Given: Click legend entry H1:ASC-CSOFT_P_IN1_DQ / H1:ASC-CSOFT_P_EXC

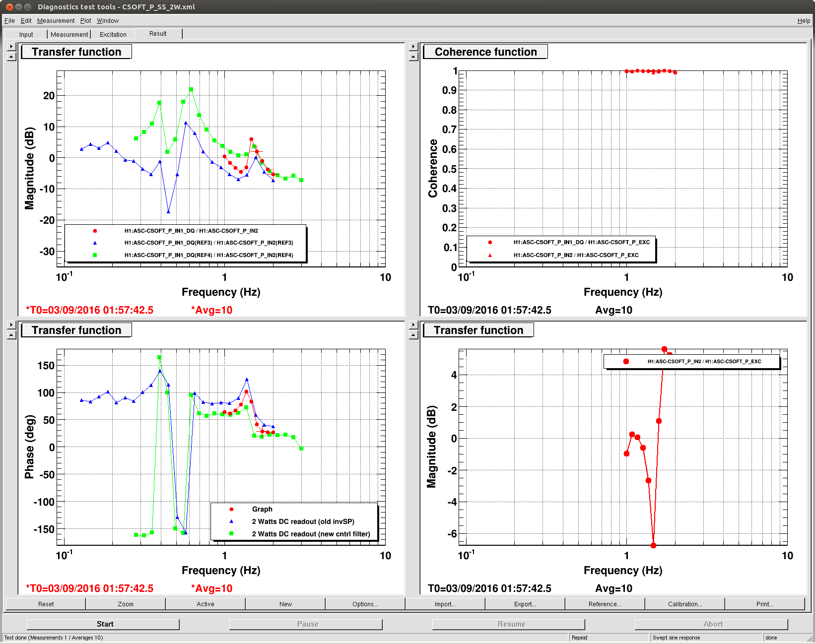Looking at the screenshot, I should point(582,242).
